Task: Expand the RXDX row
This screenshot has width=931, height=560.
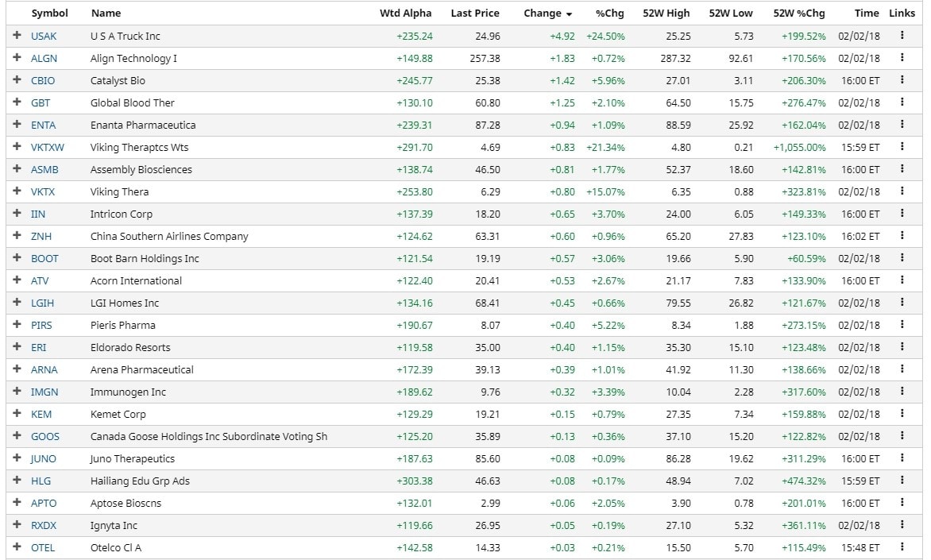Action: (17, 525)
